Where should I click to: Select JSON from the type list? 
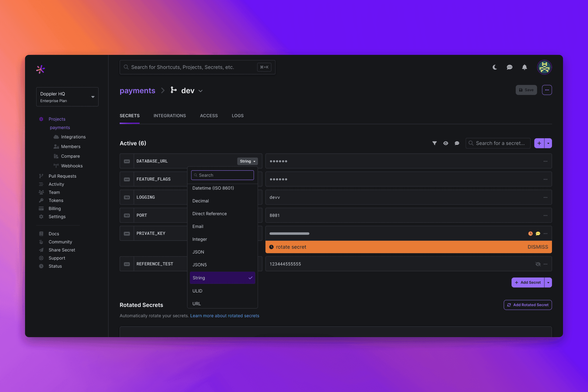click(198, 252)
